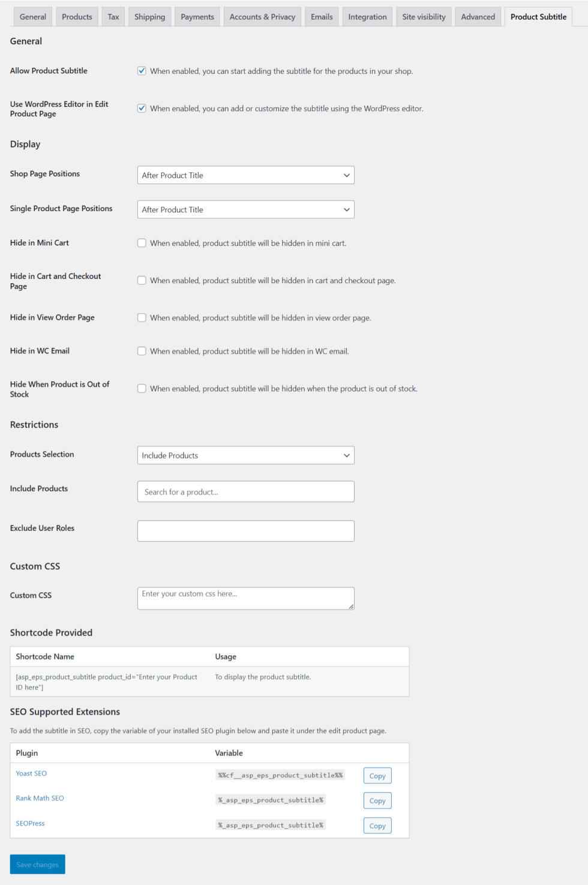Copy the Rank Math SEO variable
Image resolution: width=588 pixels, height=885 pixels.
pos(377,800)
